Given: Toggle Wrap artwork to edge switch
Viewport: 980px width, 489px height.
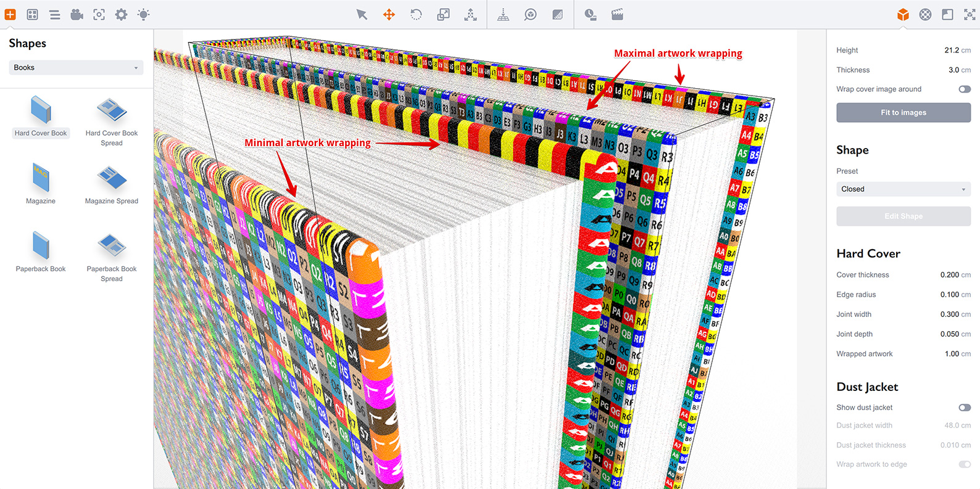Looking at the screenshot, I should (965, 464).
